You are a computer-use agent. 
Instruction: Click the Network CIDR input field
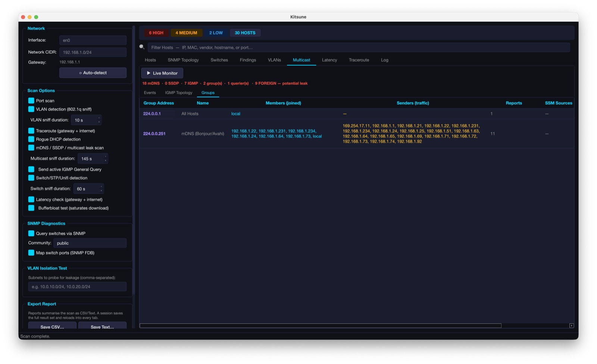[93, 52]
